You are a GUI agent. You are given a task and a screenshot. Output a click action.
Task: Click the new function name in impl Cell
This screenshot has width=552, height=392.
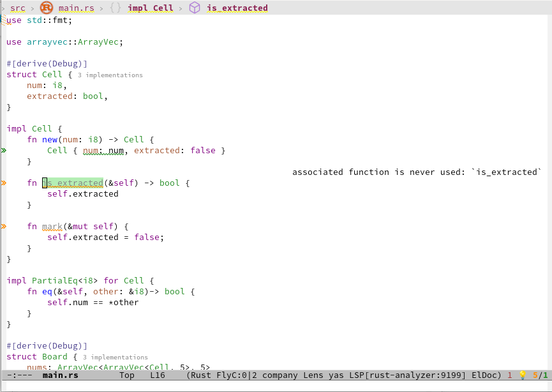click(x=50, y=139)
